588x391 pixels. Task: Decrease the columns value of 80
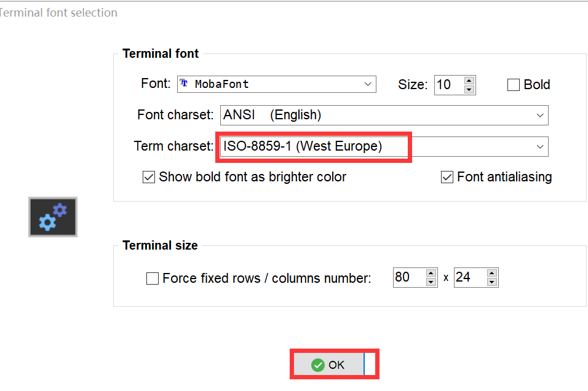[431, 282]
